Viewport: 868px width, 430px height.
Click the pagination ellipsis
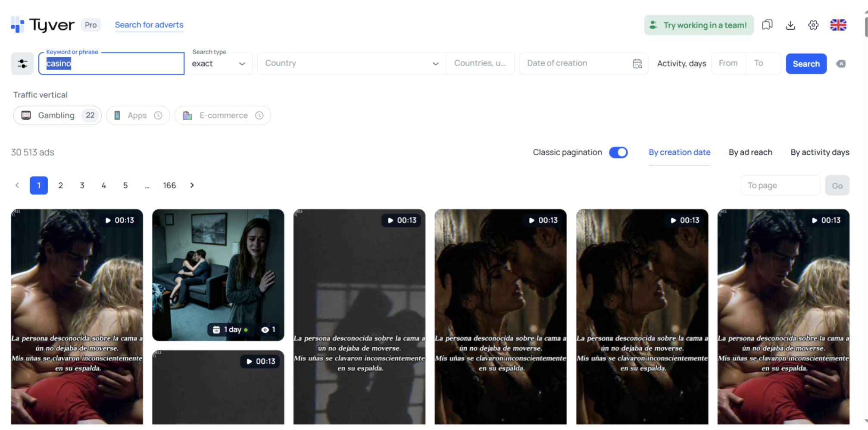point(147,186)
